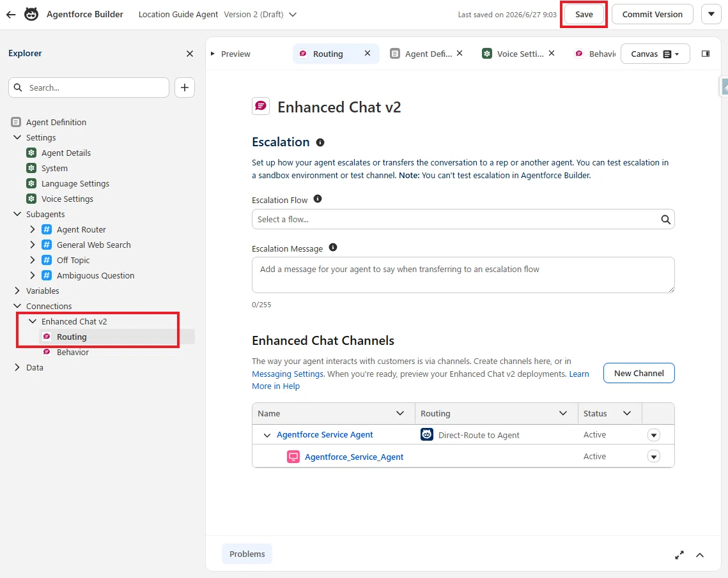Expand the Ambiguous Question subagent

tap(33, 275)
